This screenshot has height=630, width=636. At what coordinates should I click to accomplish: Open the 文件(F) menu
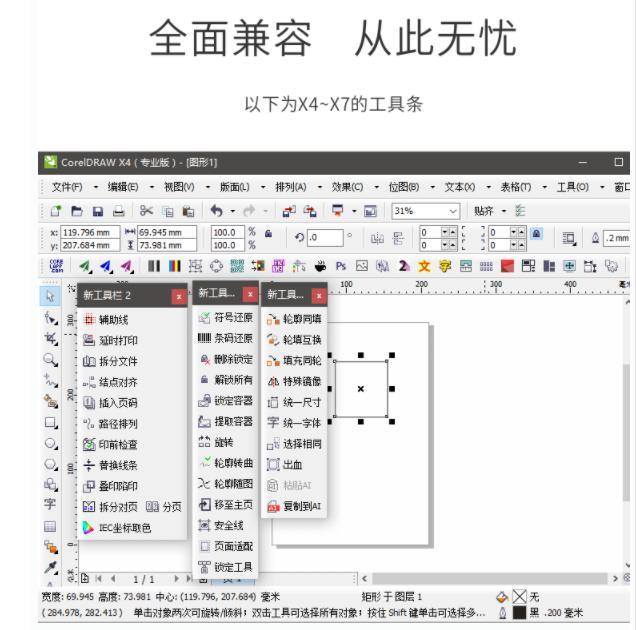67,187
